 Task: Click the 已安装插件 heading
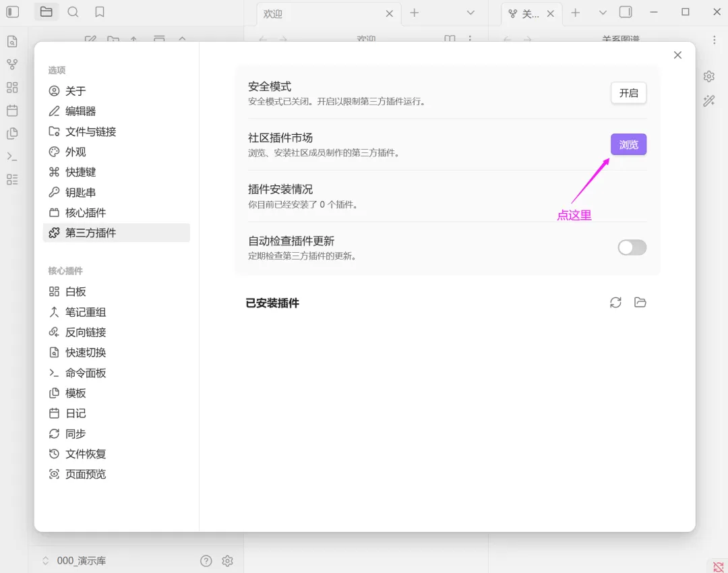point(272,303)
